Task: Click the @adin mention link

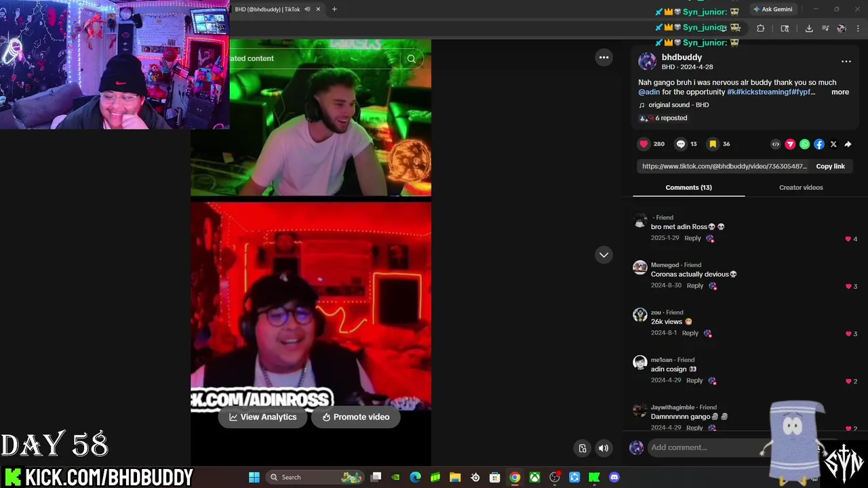Action: [649, 92]
